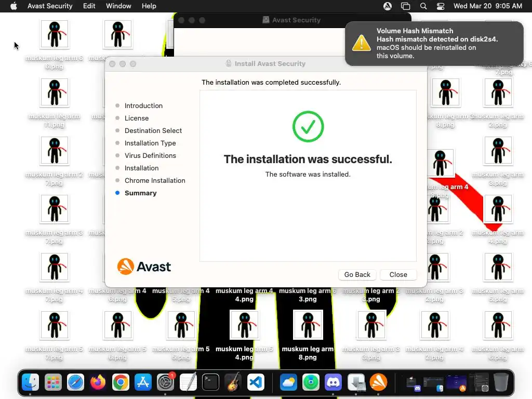Click the date and time in menu bar

click(487, 6)
